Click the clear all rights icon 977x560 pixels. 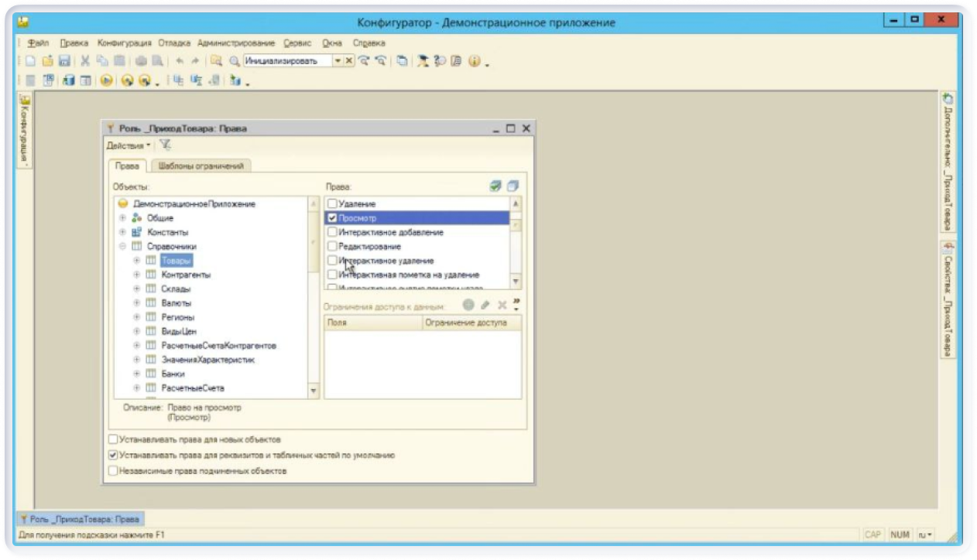(512, 186)
